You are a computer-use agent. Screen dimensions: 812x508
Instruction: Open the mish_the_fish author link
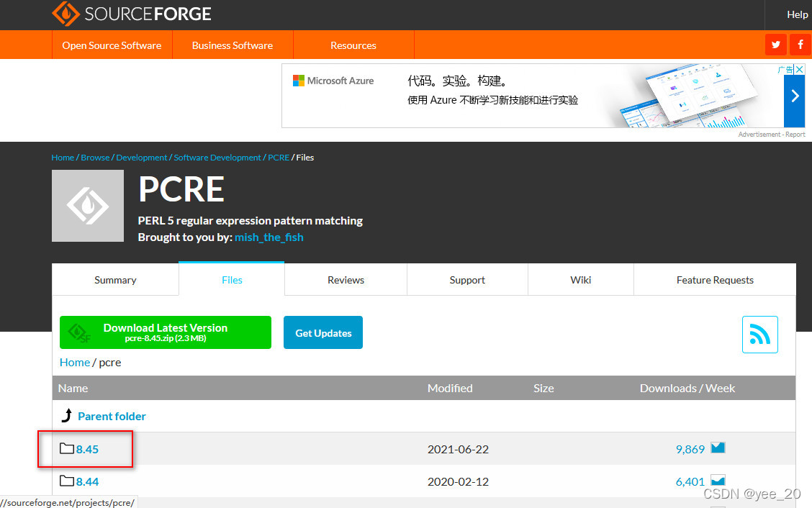[269, 237]
